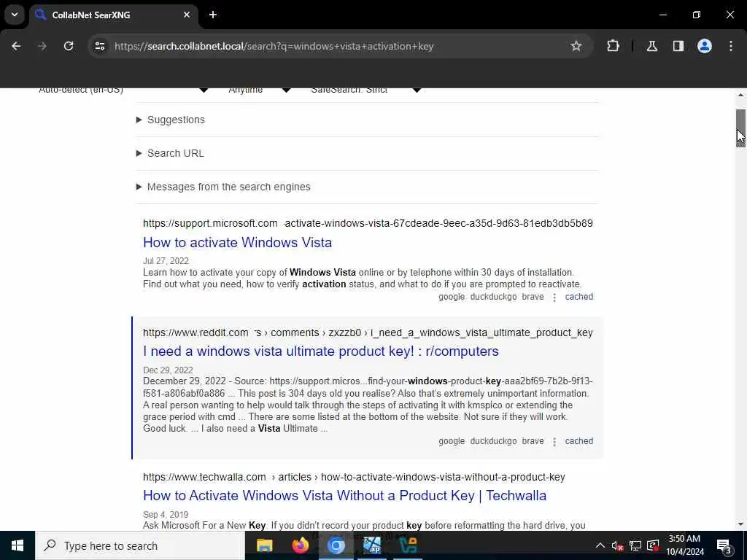Open the language Auto-detect dropdown

click(124, 90)
